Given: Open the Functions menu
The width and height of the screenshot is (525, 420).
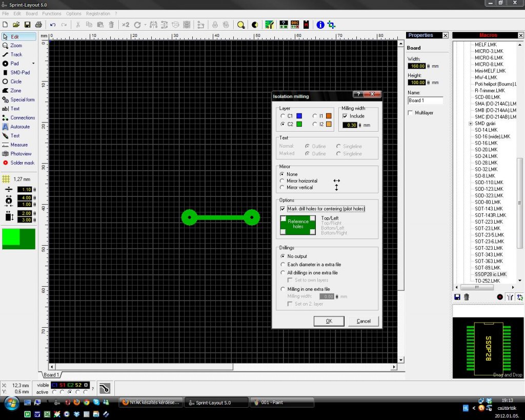Looking at the screenshot, I should click(52, 13).
